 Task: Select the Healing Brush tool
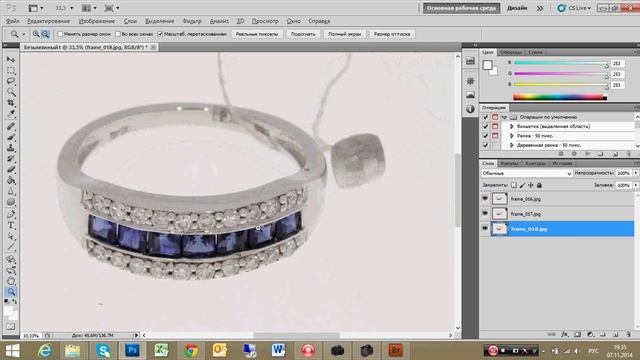(x=11, y=126)
